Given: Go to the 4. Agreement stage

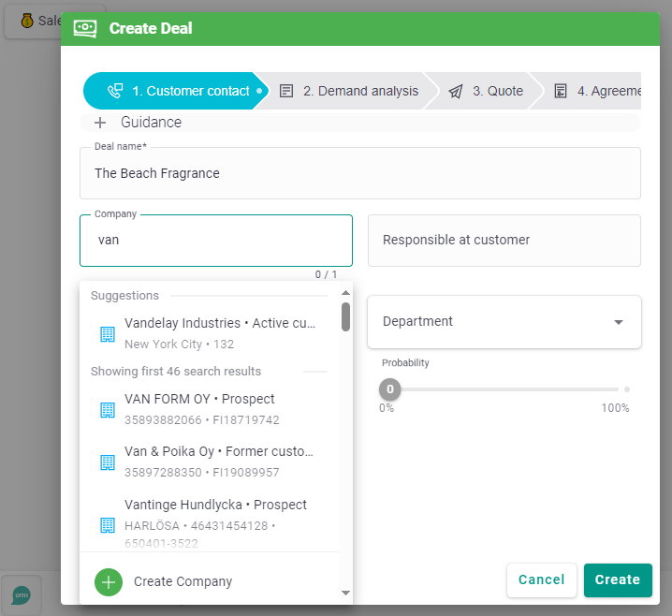Looking at the screenshot, I should tap(599, 91).
